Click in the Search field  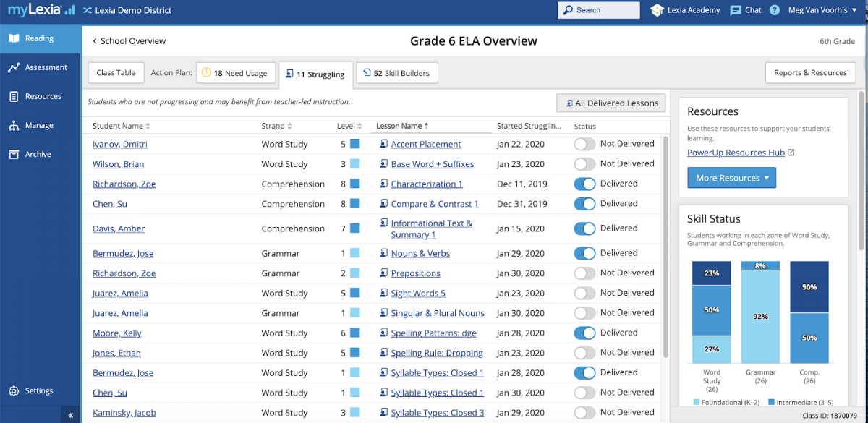pyautogui.click(x=598, y=10)
